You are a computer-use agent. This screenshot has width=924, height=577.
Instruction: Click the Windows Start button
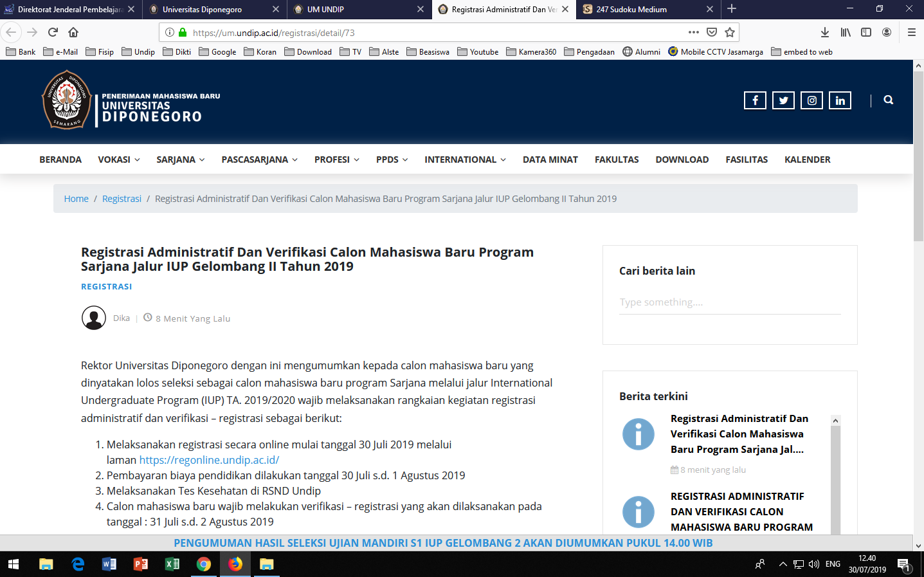pyautogui.click(x=14, y=564)
